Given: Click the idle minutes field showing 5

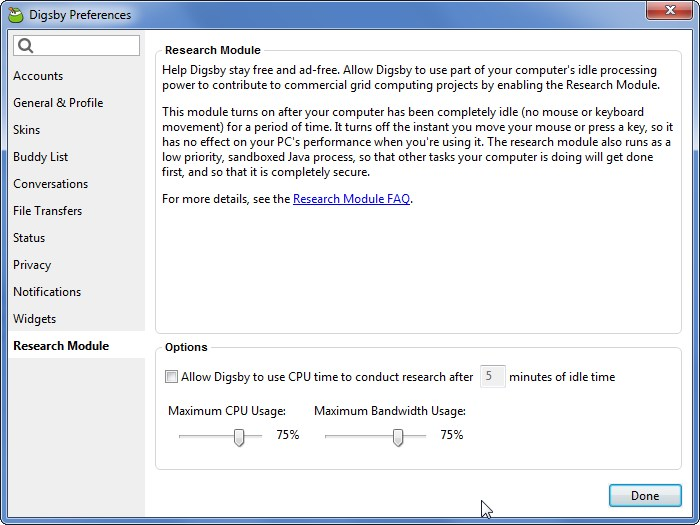Looking at the screenshot, I should point(492,376).
